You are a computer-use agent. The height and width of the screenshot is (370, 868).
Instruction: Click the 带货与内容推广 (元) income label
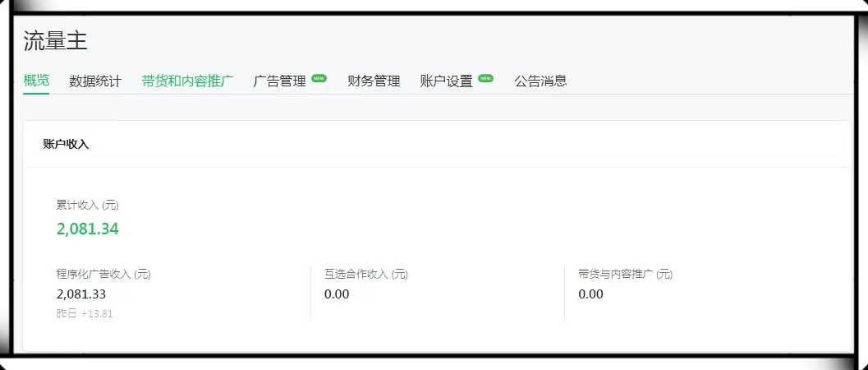point(625,274)
